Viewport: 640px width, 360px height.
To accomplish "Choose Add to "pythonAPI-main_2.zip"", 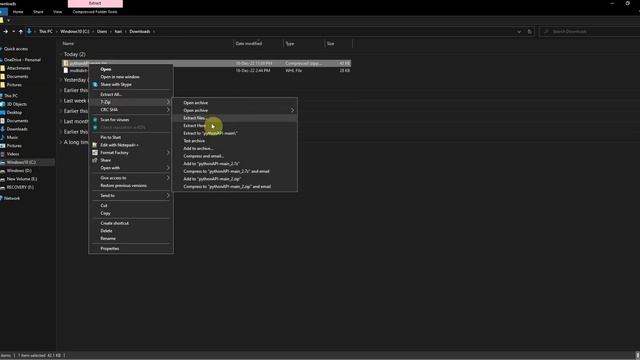I will [x=235, y=179].
